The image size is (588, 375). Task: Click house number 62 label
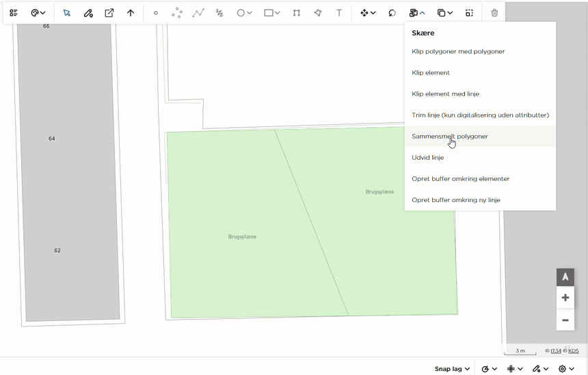57,251
